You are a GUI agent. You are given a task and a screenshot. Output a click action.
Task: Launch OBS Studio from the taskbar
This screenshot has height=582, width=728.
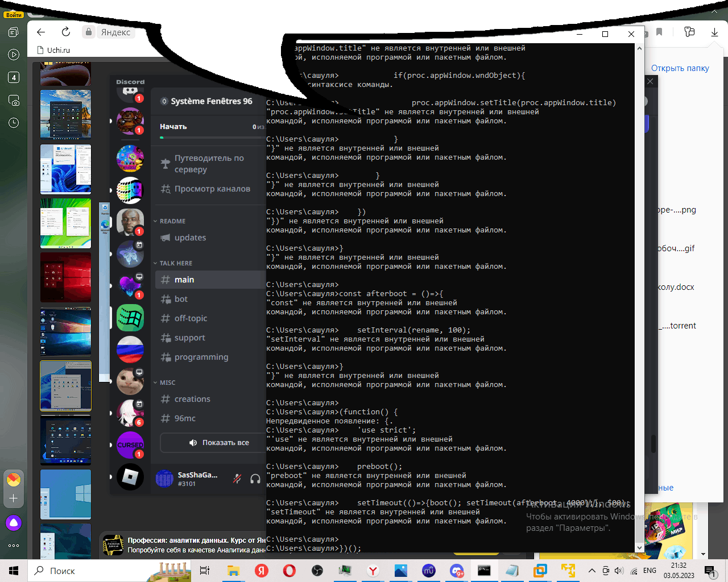point(317,571)
